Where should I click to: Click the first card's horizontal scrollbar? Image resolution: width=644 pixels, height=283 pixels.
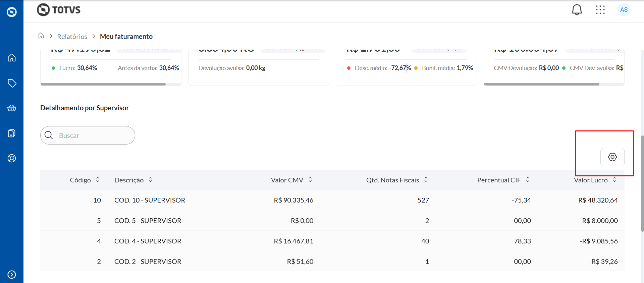pos(103,84)
